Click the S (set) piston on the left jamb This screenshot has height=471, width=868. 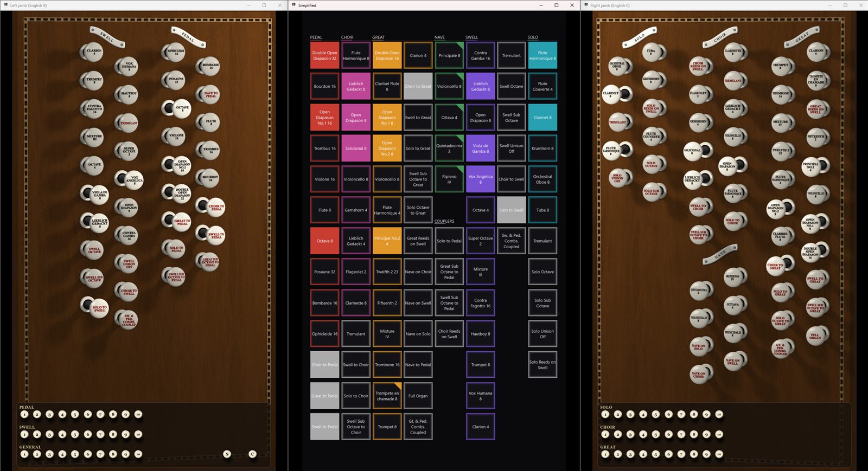coord(227,454)
